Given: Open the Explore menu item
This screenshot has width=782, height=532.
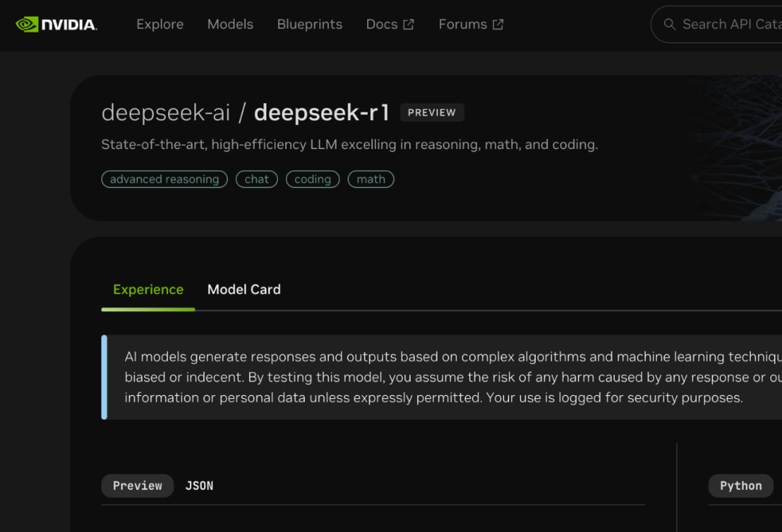Looking at the screenshot, I should (160, 25).
